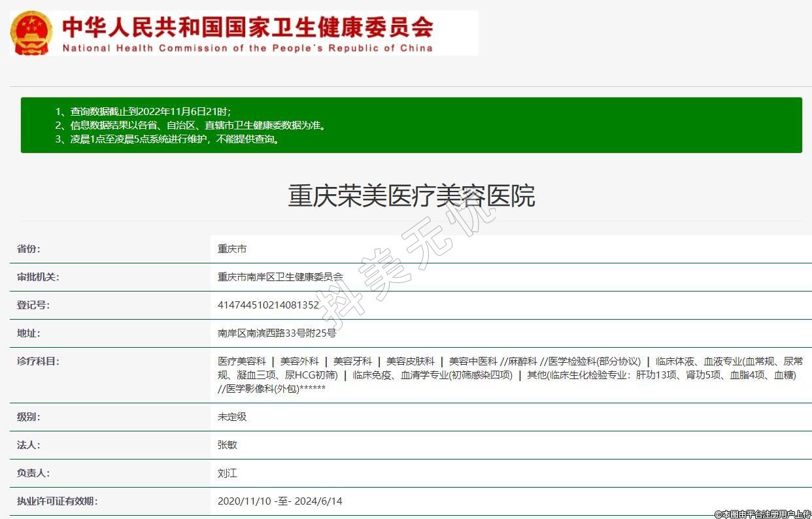The height and width of the screenshot is (519, 812).
Task: Click the 诊疗科目 row label
Action: pyautogui.click(x=37, y=361)
